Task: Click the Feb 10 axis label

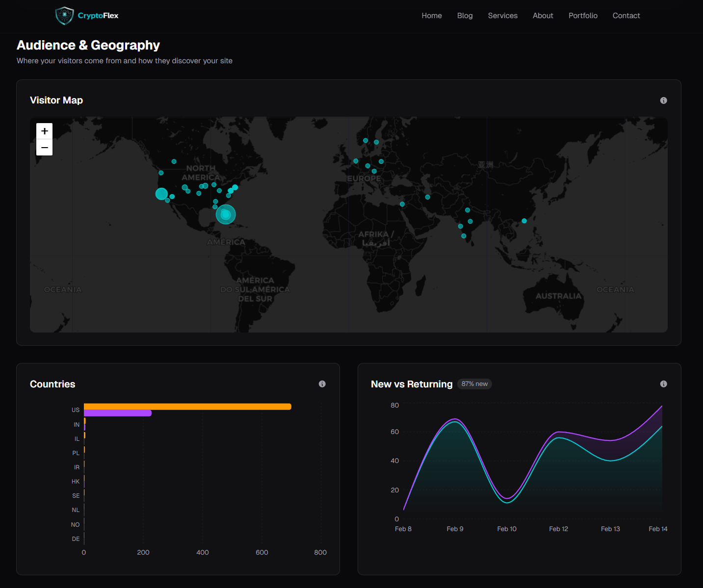Action: [507, 529]
